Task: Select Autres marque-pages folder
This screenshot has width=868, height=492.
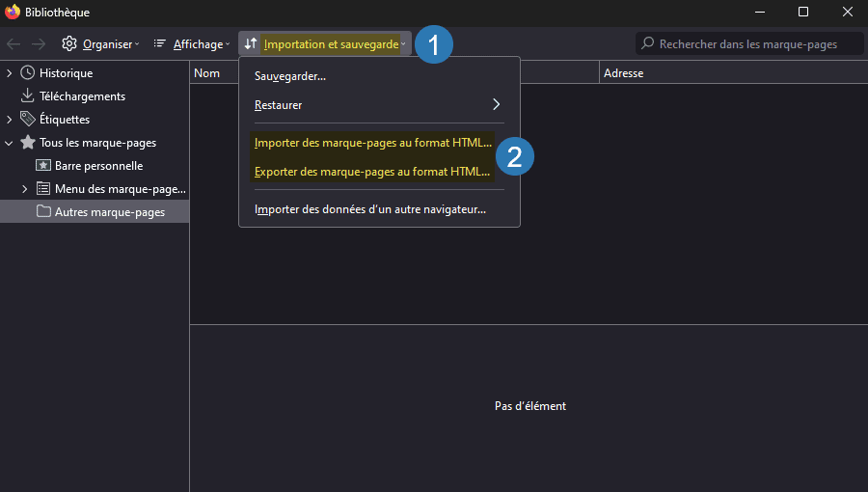Action: pos(95,212)
